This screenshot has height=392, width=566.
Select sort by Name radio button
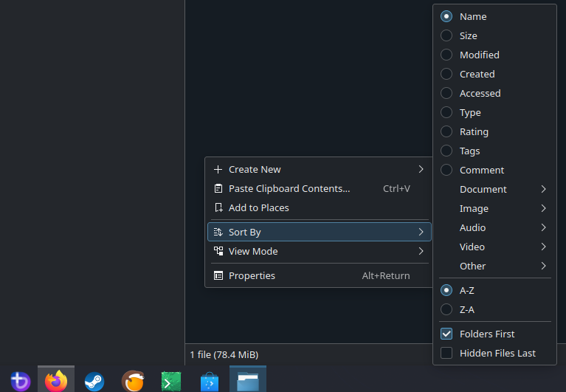click(446, 16)
